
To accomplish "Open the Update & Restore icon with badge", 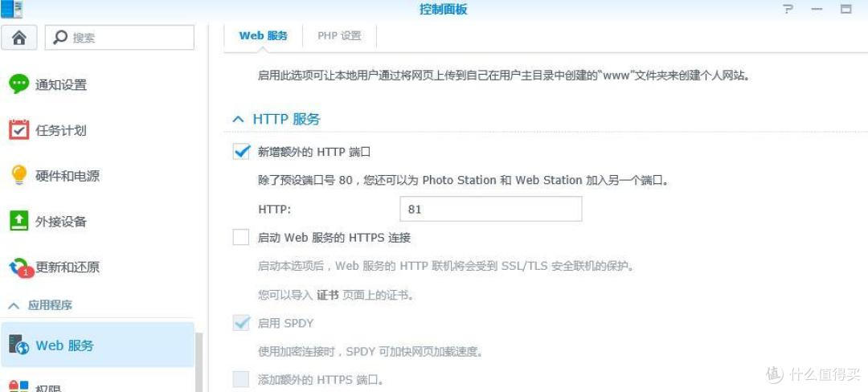I will [20, 267].
